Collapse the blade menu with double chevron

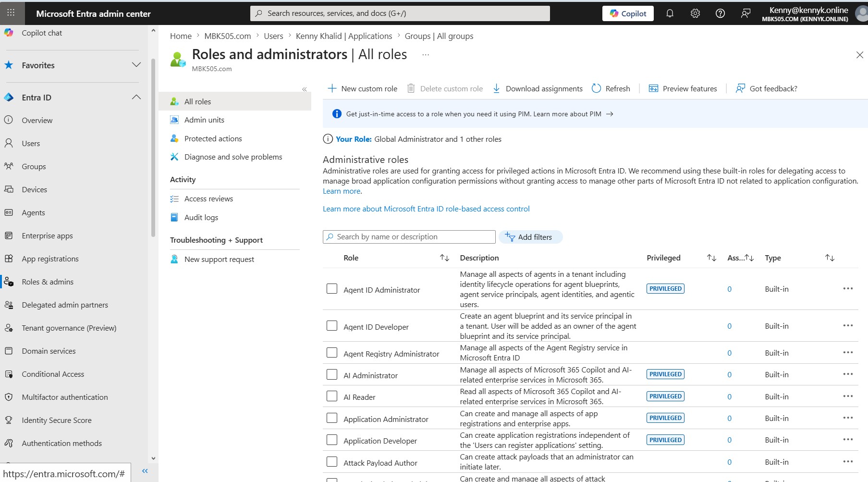[x=304, y=89]
